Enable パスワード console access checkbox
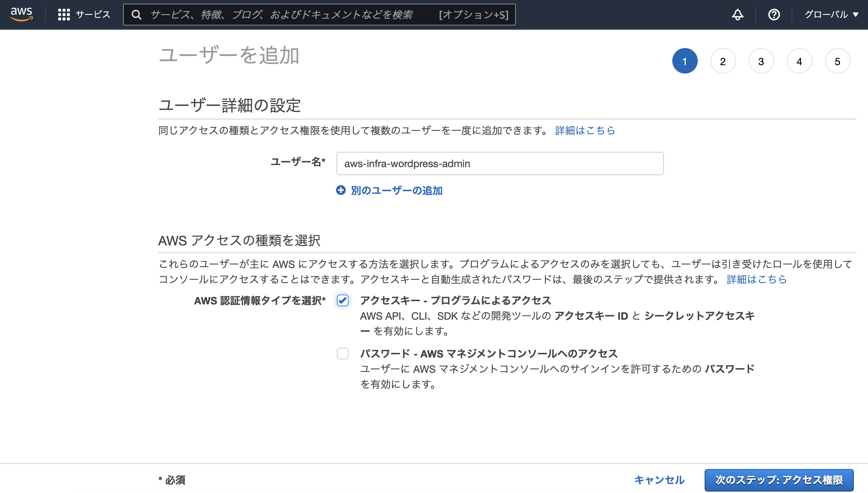 pyautogui.click(x=342, y=354)
